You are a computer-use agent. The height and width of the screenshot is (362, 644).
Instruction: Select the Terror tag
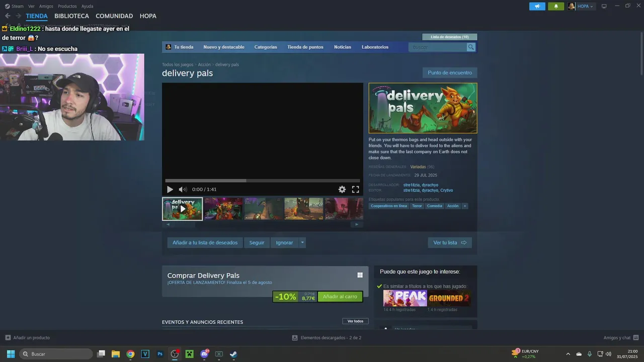click(417, 206)
